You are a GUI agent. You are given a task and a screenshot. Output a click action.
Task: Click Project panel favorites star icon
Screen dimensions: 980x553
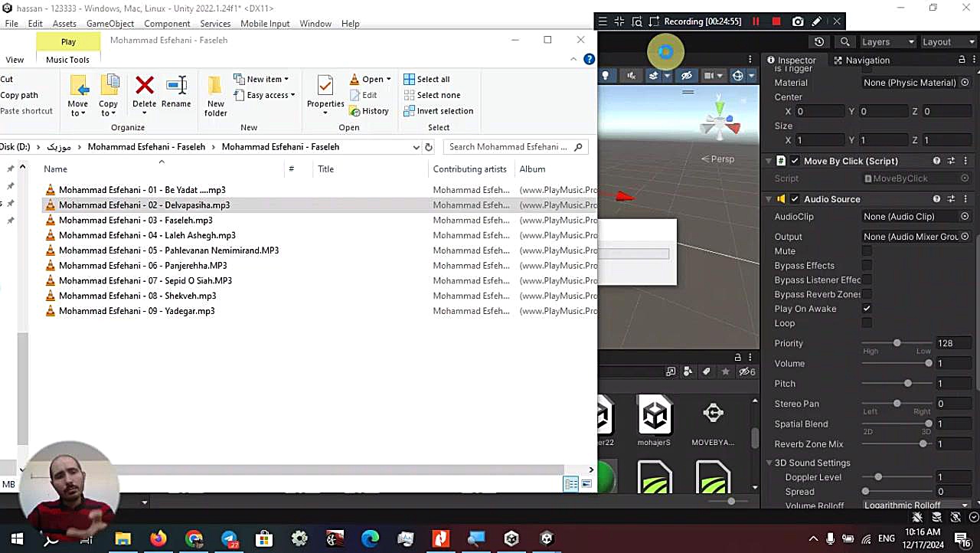(x=725, y=371)
